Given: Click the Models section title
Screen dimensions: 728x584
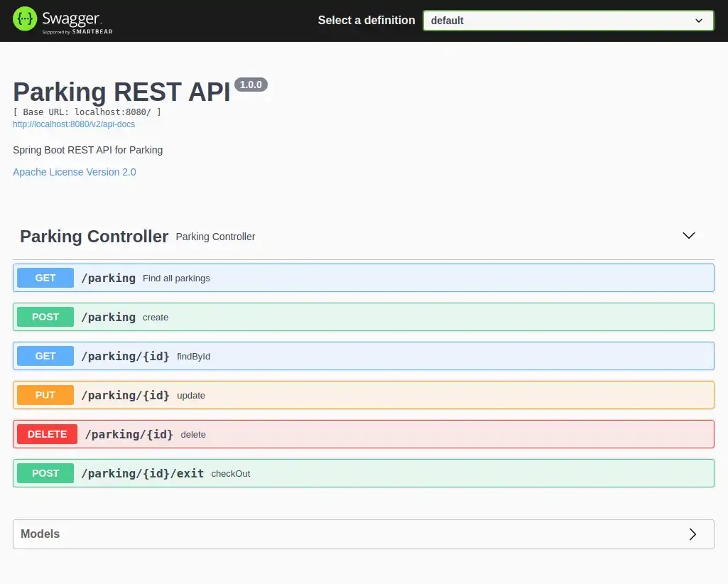Looking at the screenshot, I should 40,534.
